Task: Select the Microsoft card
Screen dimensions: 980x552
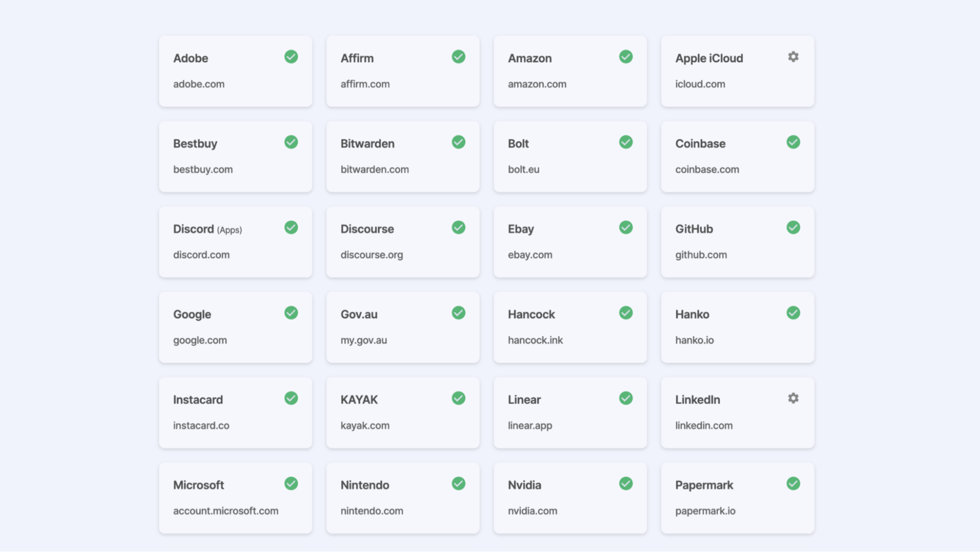Action: (235, 498)
